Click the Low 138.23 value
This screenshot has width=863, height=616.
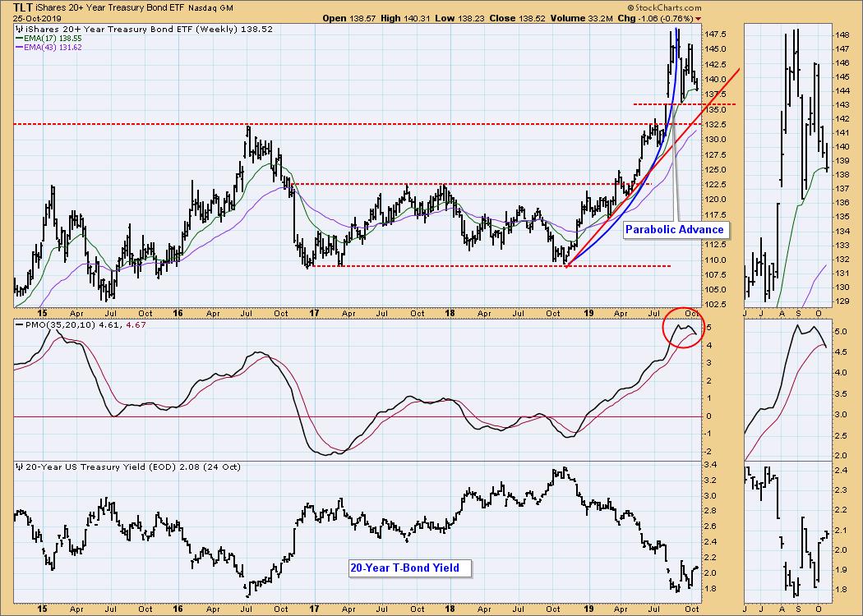coord(459,18)
